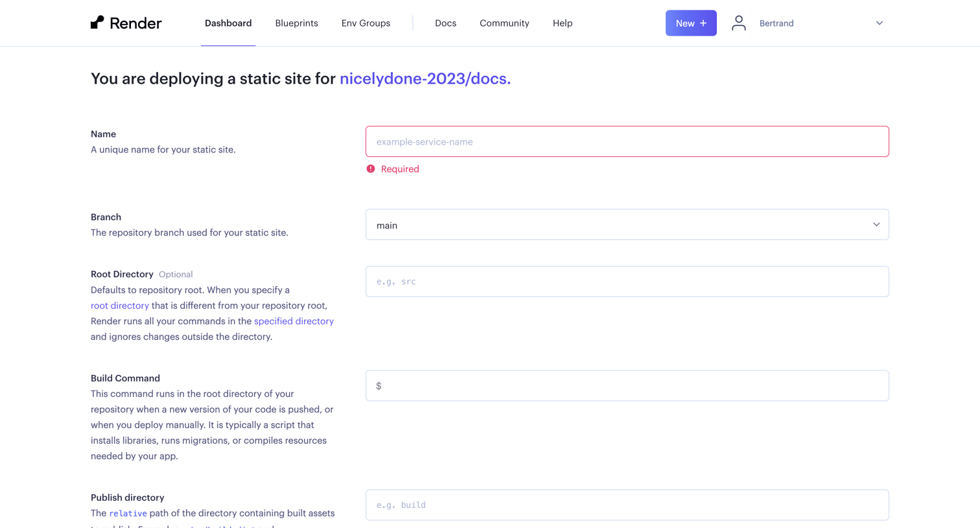Switch to Env Groups tab
980x528 pixels.
pyautogui.click(x=366, y=23)
